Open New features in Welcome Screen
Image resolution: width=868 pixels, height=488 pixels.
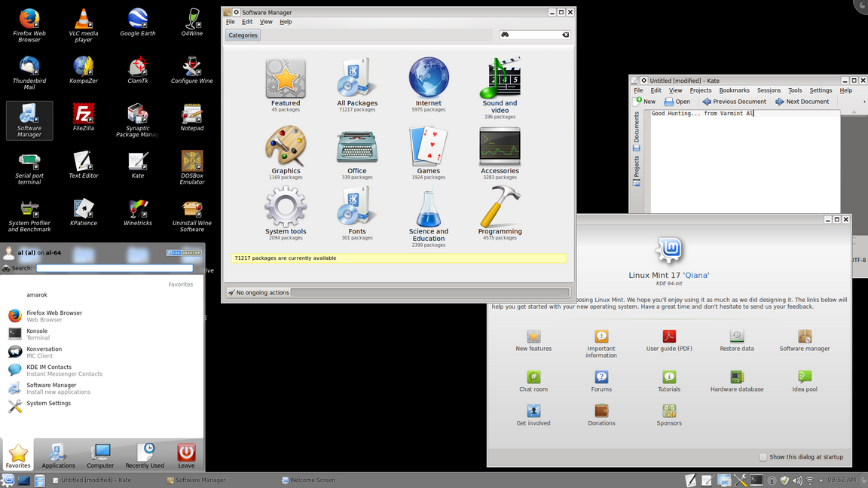533,340
